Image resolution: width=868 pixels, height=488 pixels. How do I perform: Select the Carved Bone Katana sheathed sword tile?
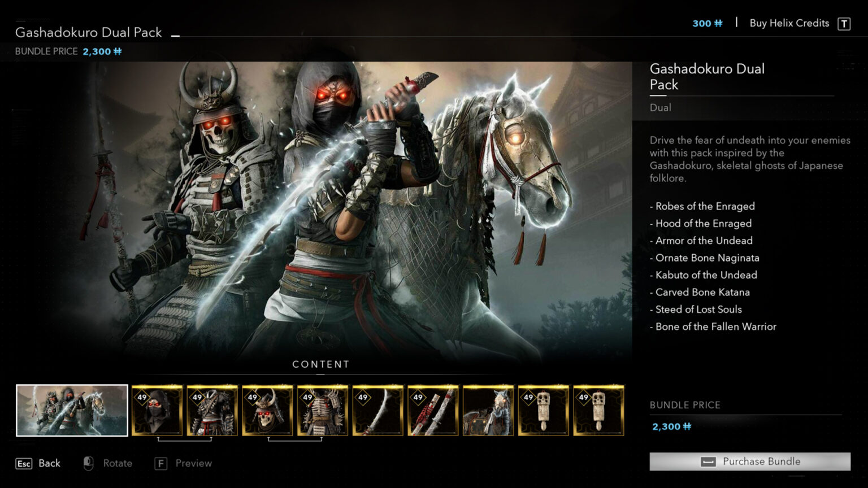(x=433, y=409)
